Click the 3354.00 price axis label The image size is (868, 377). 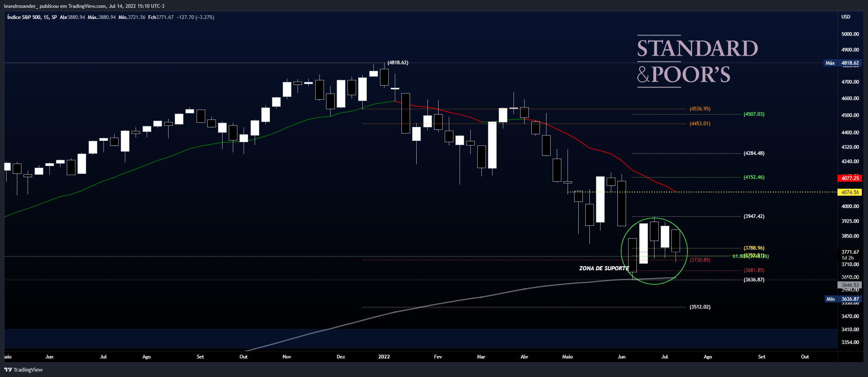coord(850,342)
